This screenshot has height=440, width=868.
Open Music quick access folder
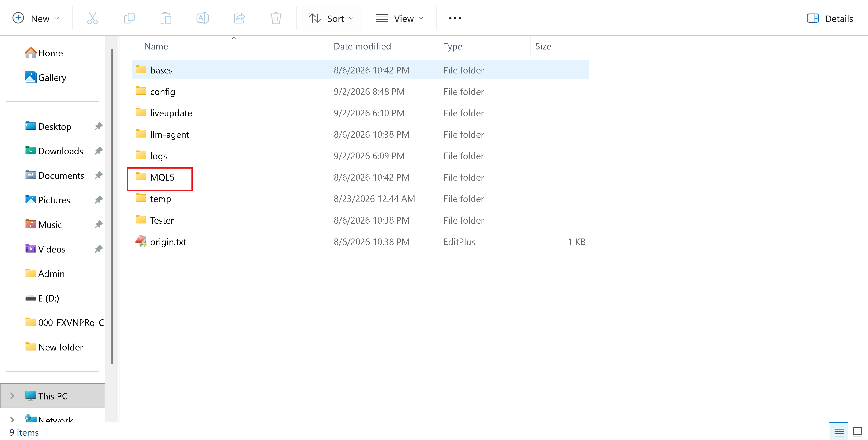pos(44,224)
